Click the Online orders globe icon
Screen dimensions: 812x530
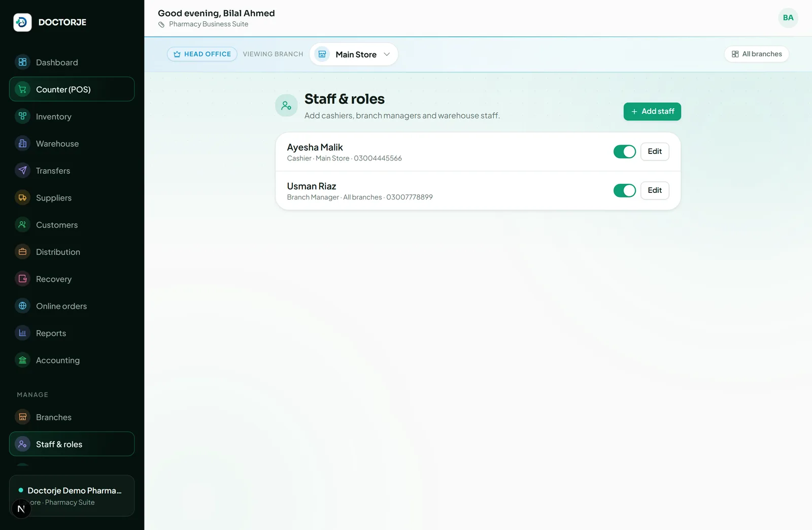point(22,306)
